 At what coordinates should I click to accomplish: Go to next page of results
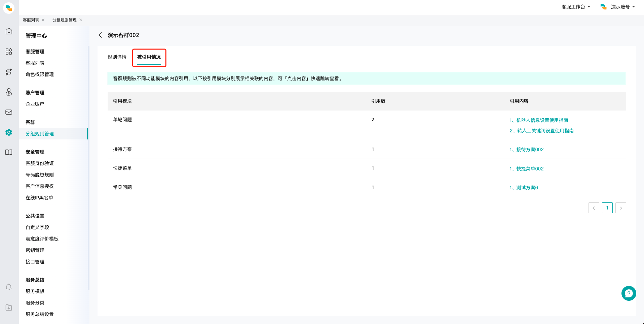(621, 208)
